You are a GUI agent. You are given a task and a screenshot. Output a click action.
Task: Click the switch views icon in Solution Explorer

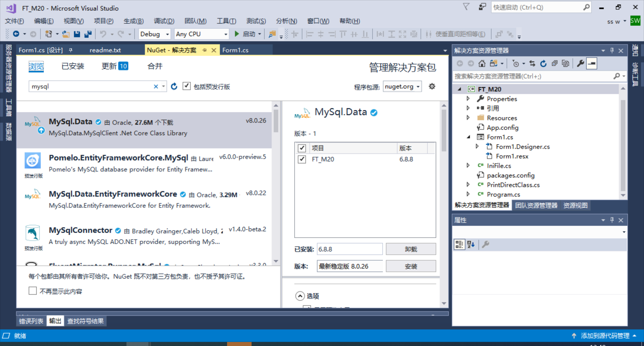click(493, 63)
